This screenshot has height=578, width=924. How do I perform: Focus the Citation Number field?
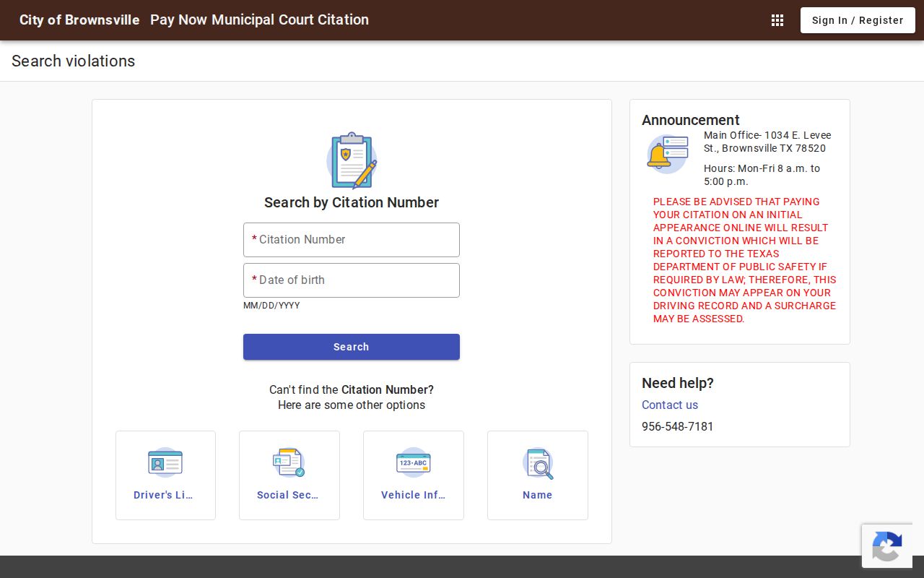click(x=352, y=240)
